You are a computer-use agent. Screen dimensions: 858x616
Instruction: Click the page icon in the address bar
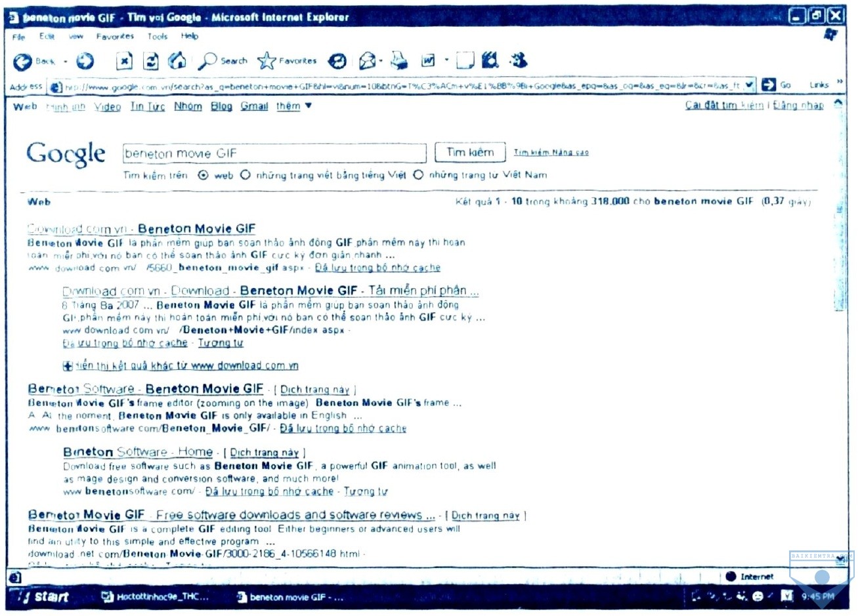coord(56,87)
